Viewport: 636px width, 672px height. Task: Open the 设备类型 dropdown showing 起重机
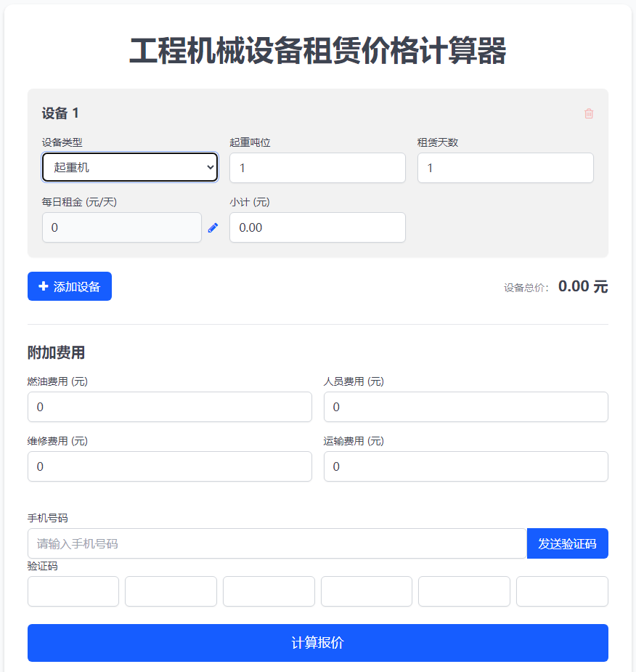point(130,168)
